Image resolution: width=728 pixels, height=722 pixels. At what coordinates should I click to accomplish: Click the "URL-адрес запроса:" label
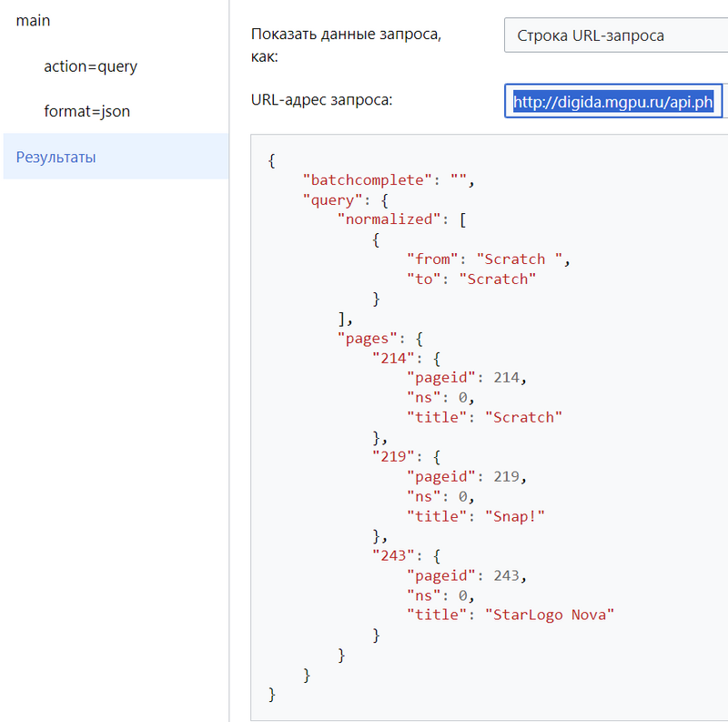321,100
